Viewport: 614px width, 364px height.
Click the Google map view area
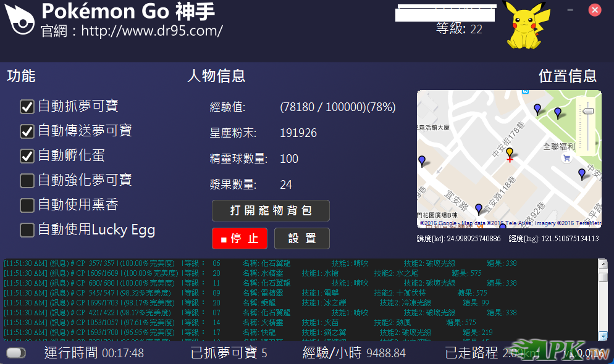[x=509, y=159]
